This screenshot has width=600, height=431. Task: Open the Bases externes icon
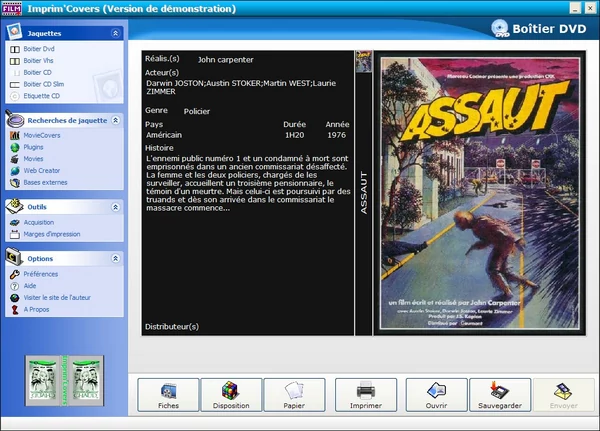point(15,183)
